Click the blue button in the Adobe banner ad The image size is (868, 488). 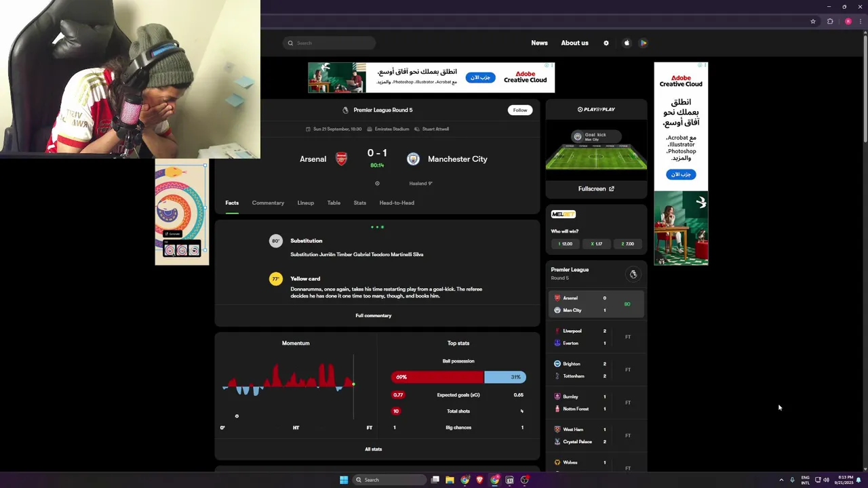[x=480, y=77]
